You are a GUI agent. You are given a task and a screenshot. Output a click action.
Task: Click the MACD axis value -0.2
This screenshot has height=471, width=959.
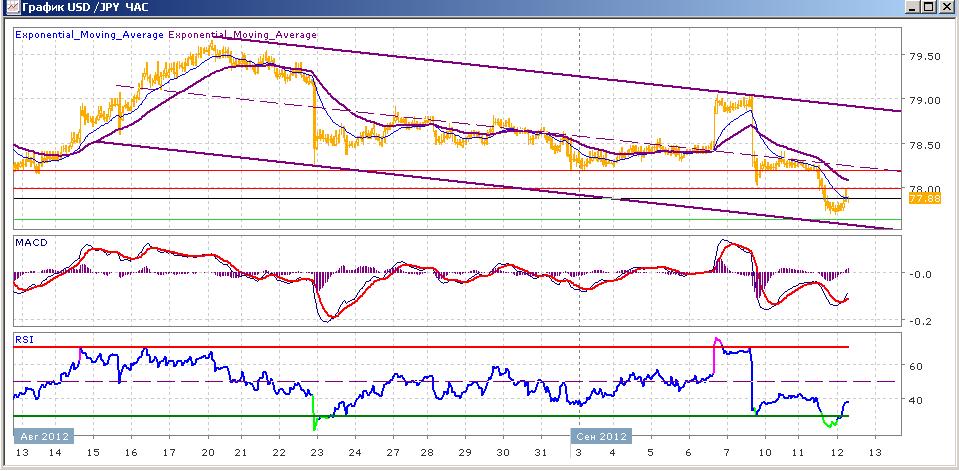[919, 322]
